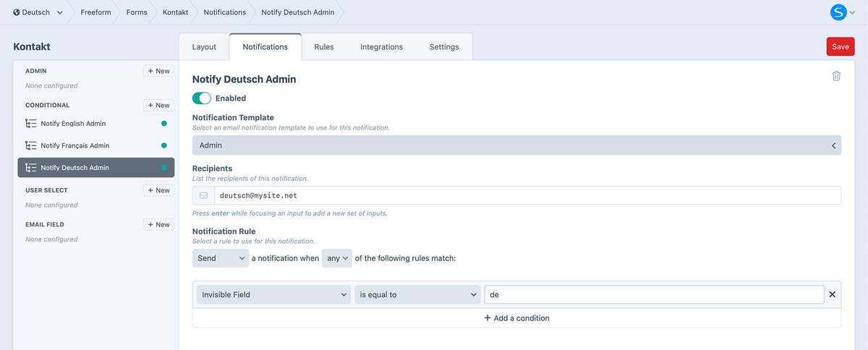Click green status dot for Notify Deutsch Admin

tap(164, 168)
